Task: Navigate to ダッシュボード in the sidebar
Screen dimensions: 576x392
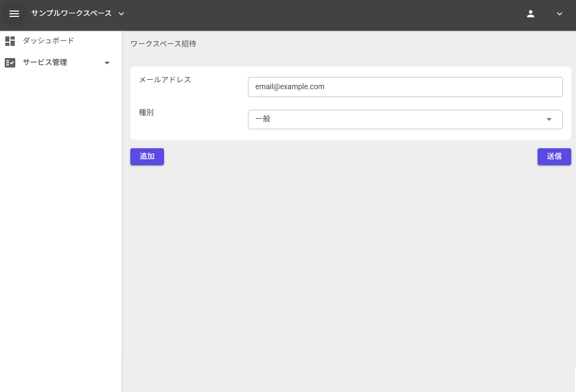Action: coord(47,41)
